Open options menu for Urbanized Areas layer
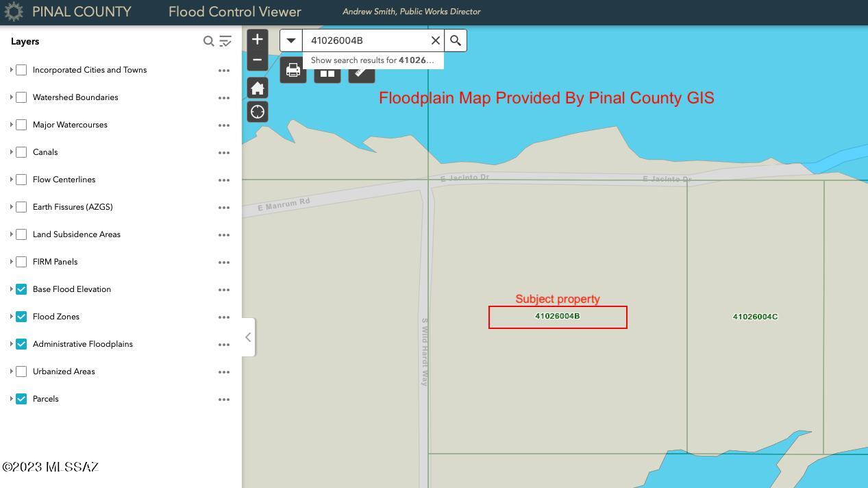 click(x=224, y=371)
